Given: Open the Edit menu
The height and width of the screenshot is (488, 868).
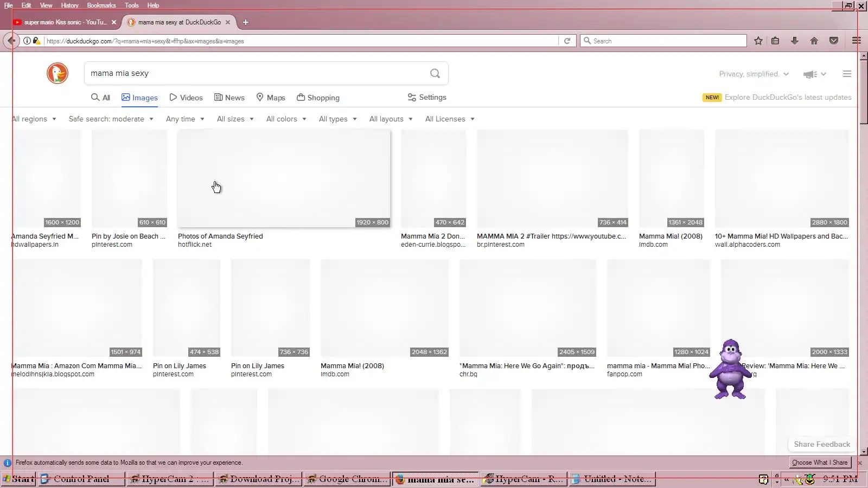Looking at the screenshot, I should (x=26, y=5).
